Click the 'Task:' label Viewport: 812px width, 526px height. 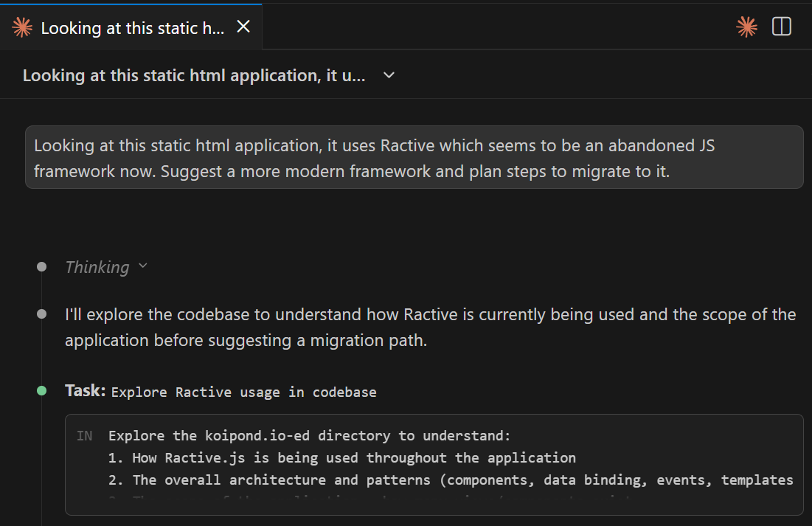[86, 391]
